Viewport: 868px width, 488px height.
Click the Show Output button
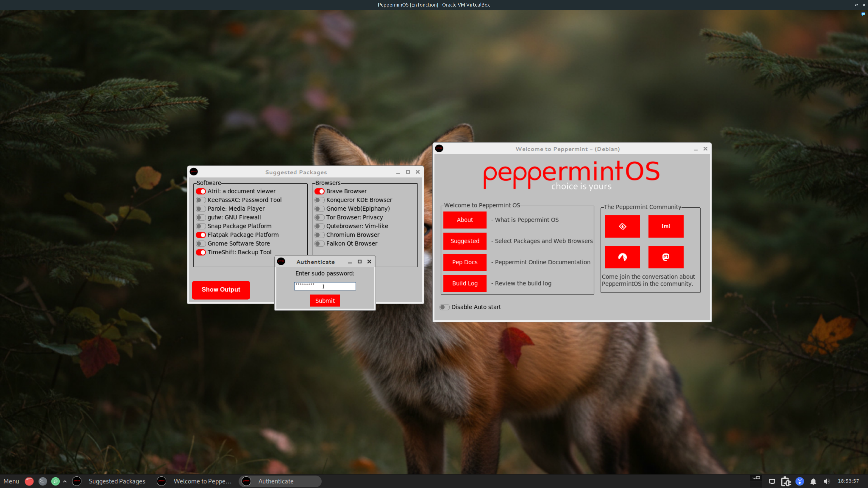(221, 290)
